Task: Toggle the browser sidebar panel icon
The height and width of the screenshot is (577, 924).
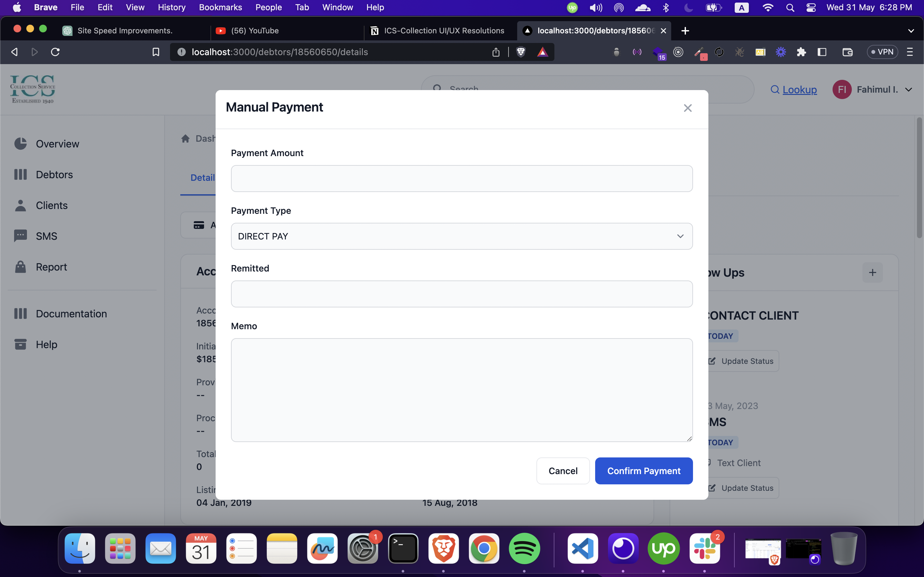Action: pyautogui.click(x=822, y=52)
